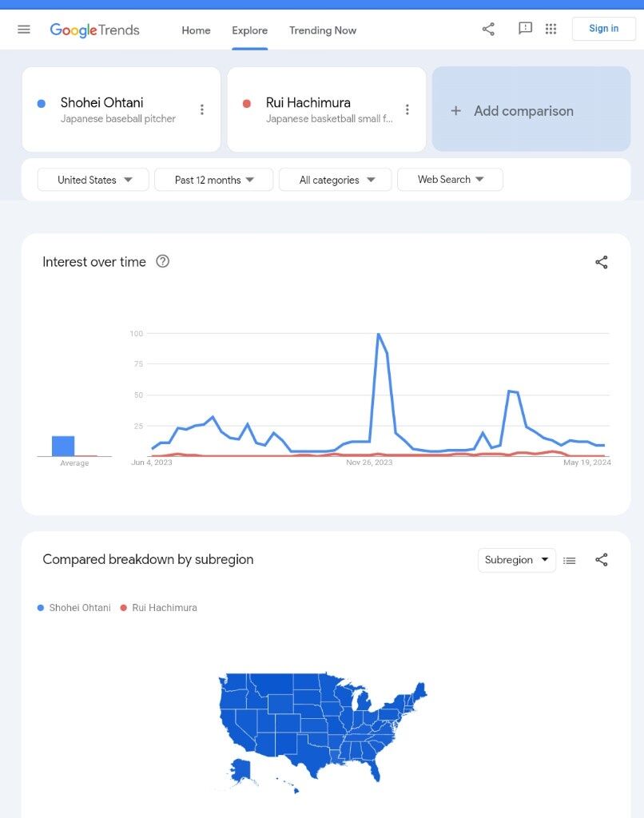Open the Subregion selector dropdown

click(x=516, y=560)
